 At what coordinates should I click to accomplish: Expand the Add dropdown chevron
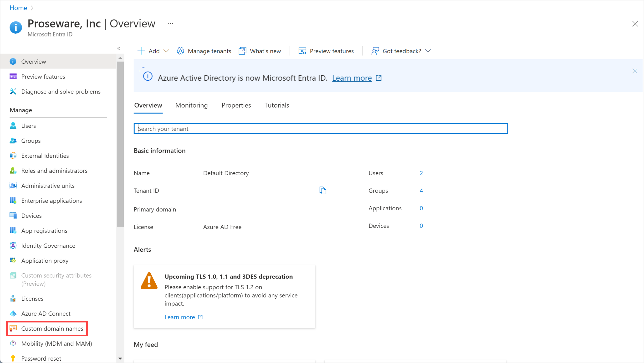tap(166, 51)
